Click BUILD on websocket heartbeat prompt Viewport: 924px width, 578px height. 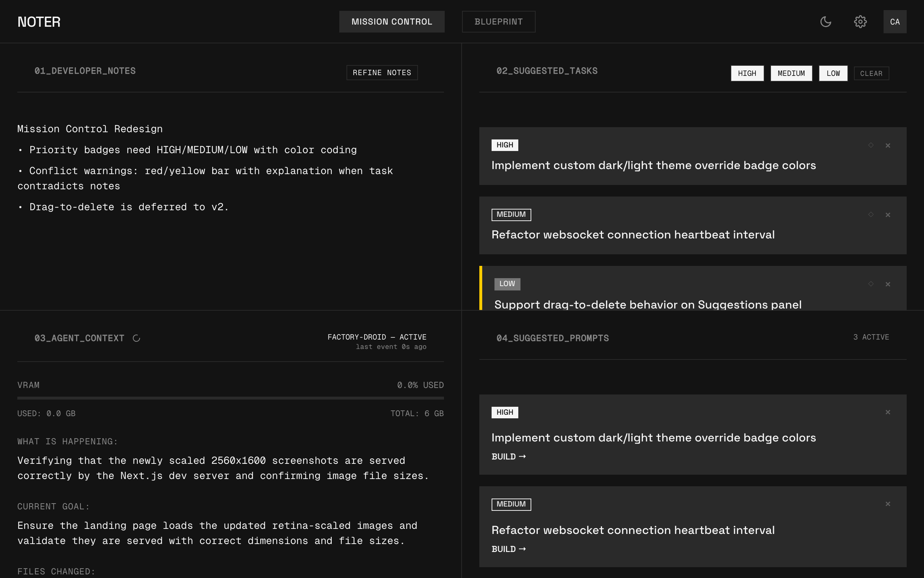tap(509, 549)
